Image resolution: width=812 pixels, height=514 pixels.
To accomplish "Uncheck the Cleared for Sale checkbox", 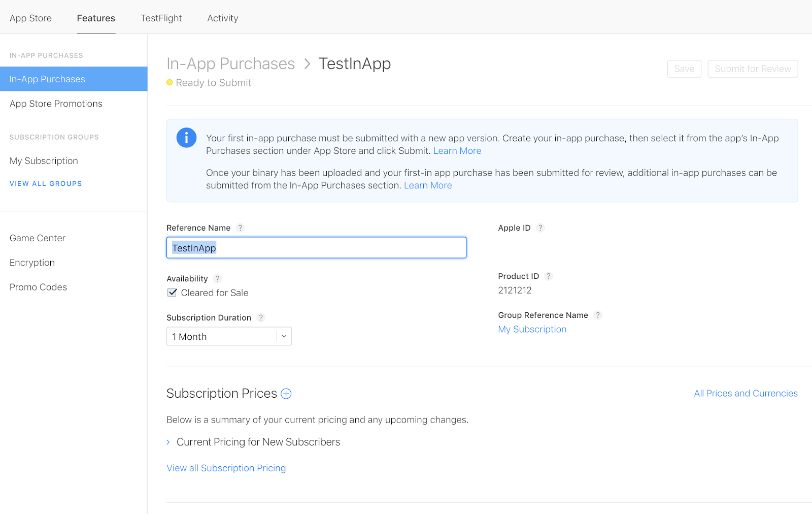I will tap(172, 292).
